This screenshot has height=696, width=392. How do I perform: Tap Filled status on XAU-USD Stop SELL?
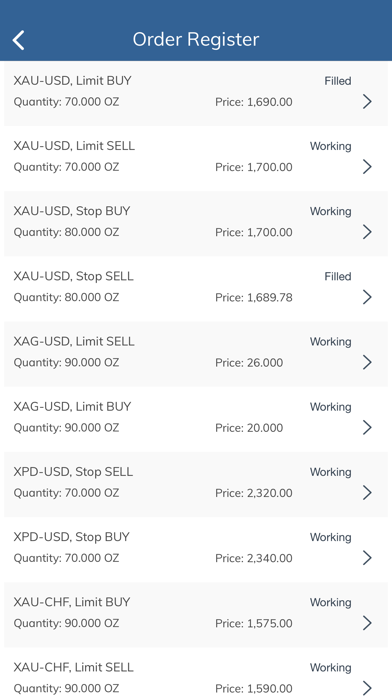[338, 276]
